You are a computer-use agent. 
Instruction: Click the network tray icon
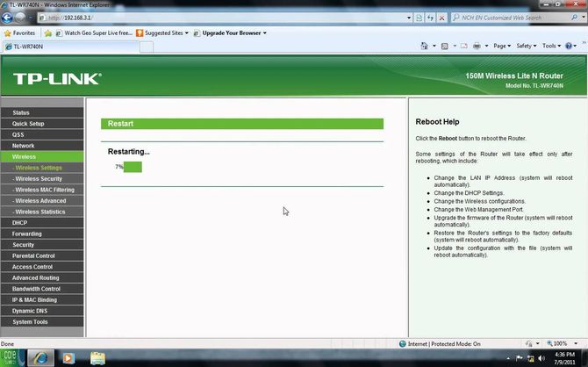531,358
